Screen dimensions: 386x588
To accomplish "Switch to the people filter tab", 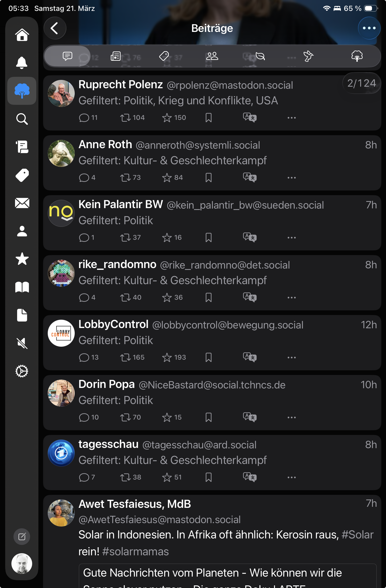I will [x=212, y=56].
